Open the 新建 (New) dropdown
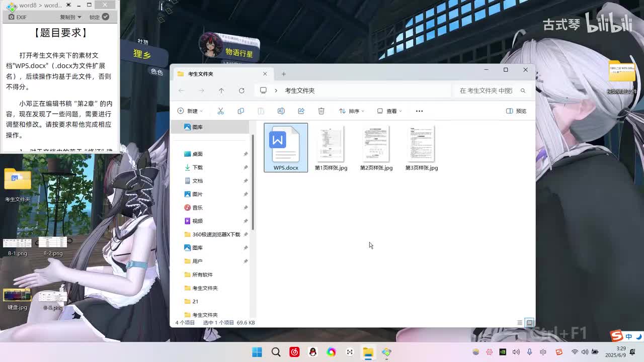The width and height of the screenshot is (644, 362). [190, 111]
